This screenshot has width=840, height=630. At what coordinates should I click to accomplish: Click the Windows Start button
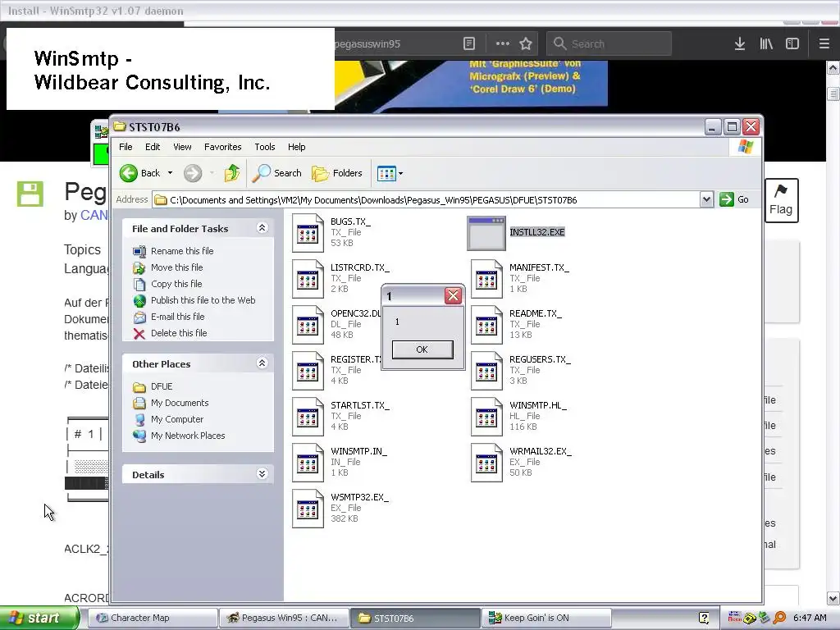[x=39, y=619]
